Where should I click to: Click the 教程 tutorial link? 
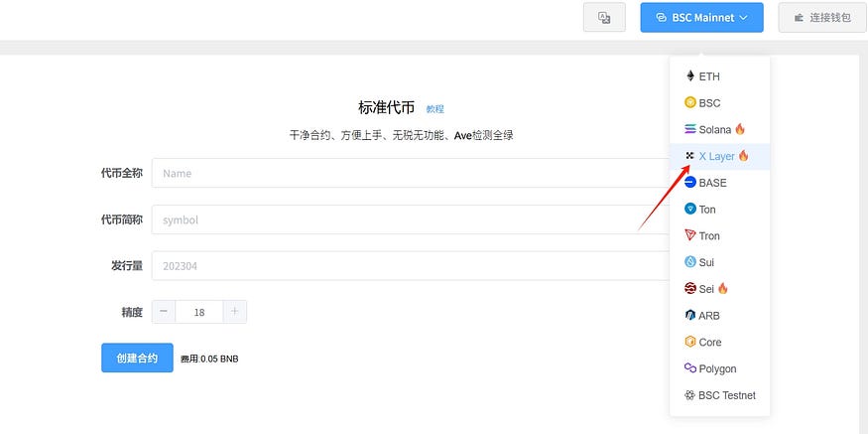(x=435, y=109)
